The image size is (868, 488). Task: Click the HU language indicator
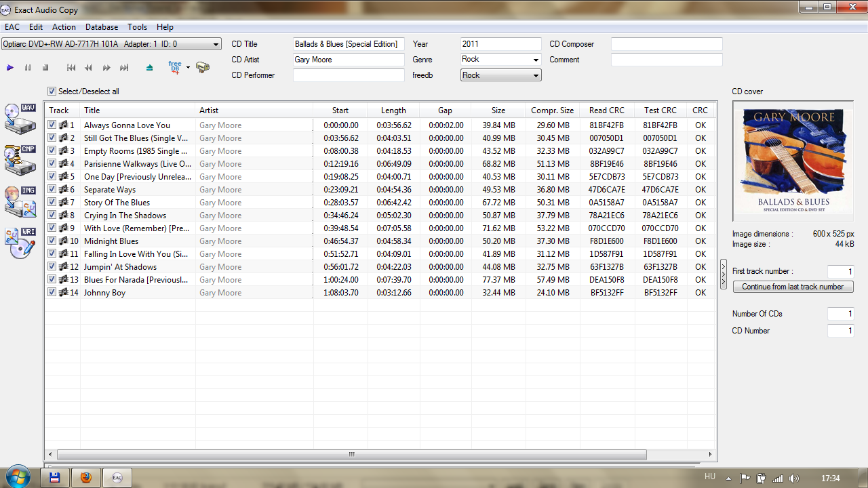(x=710, y=477)
